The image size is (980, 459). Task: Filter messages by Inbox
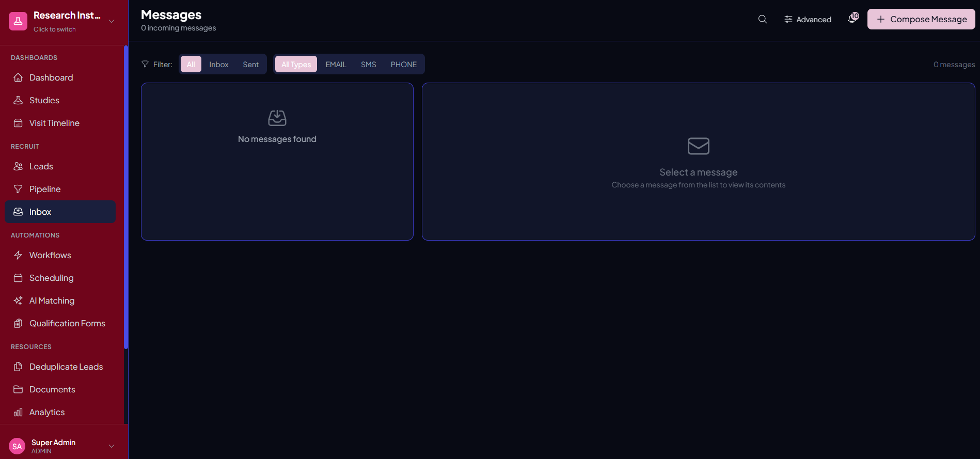(x=219, y=64)
